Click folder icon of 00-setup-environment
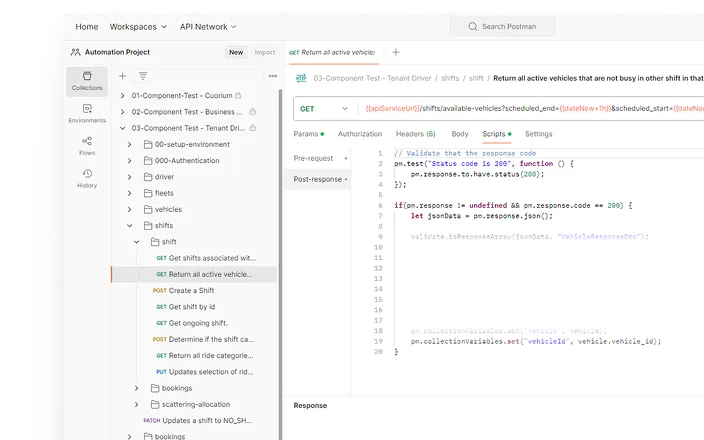Image resolution: width=704 pixels, height=440 pixels. tap(148, 144)
